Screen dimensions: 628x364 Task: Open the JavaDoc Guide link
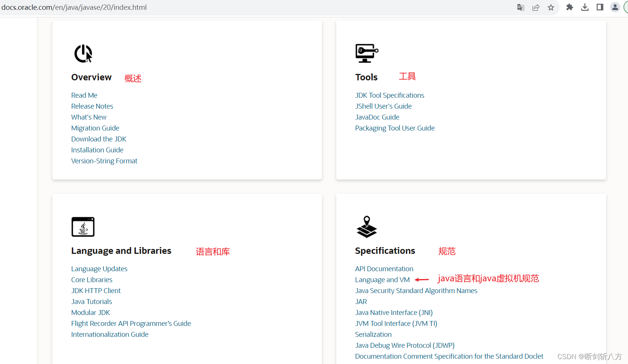pos(377,117)
